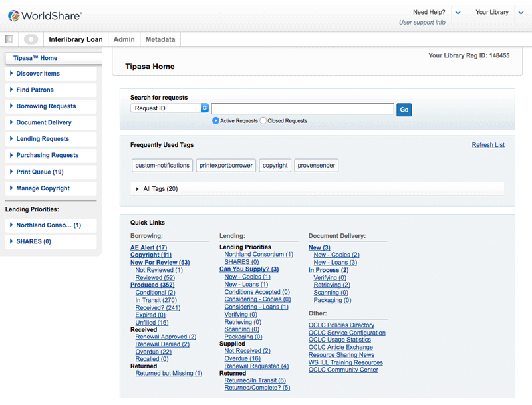532x405 pixels.
Task: Click the Go search button
Action: coord(404,109)
